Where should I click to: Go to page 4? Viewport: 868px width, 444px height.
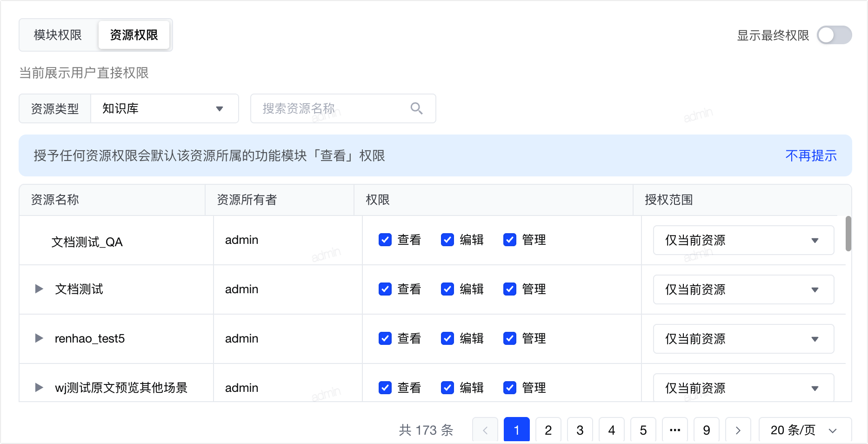click(612, 430)
